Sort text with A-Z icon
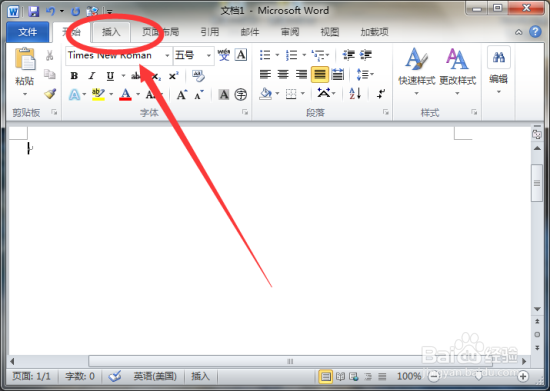The width and height of the screenshot is (550, 391). [x=355, y=94]
